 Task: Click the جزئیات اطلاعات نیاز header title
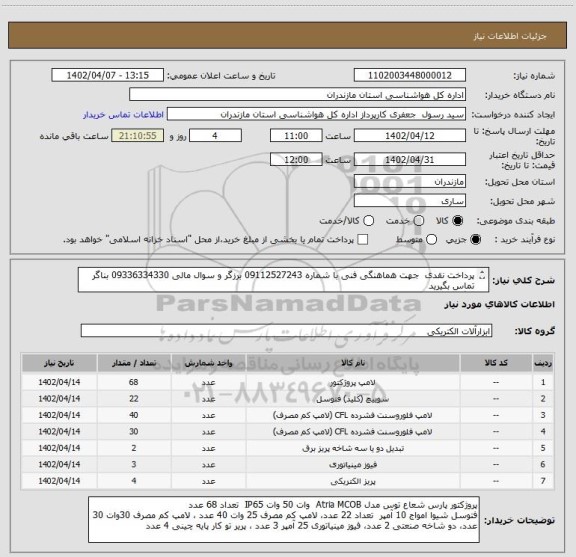coord(510,36)
